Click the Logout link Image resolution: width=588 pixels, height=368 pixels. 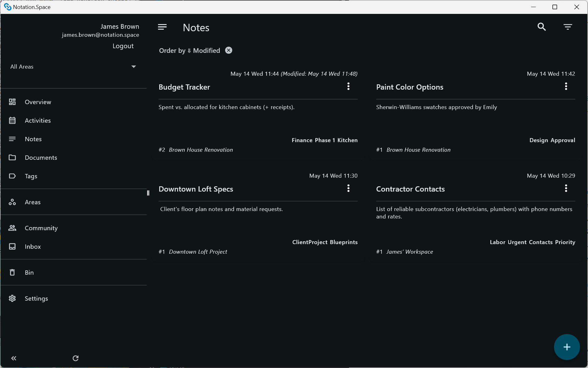pyautogui.click(x=123, y=46)
